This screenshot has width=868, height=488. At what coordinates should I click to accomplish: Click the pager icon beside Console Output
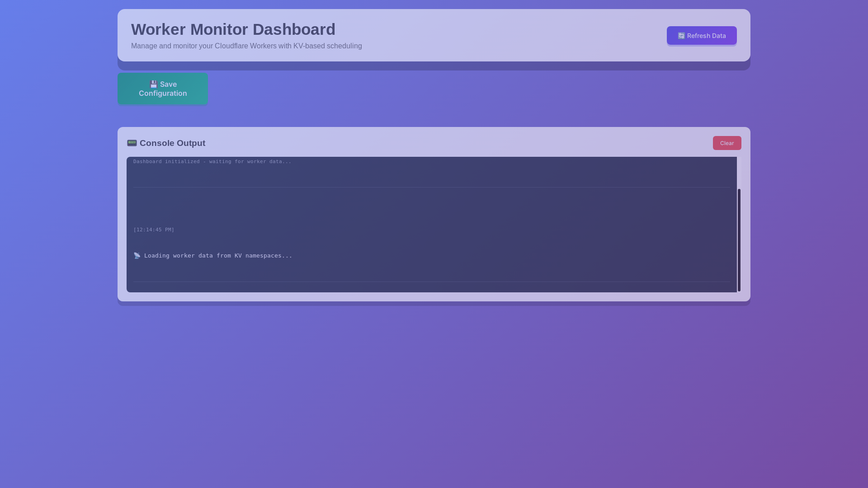click(x=132, y=143)
